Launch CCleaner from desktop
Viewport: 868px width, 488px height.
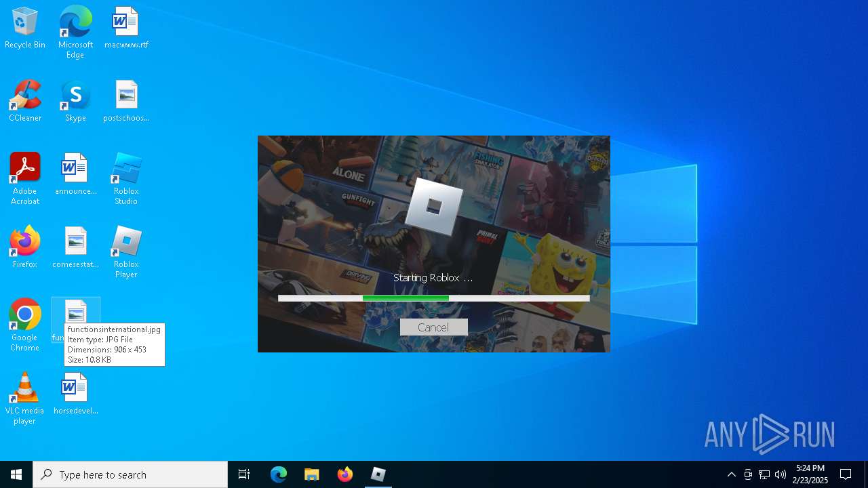pyautogui.click(x=25, y=102)
